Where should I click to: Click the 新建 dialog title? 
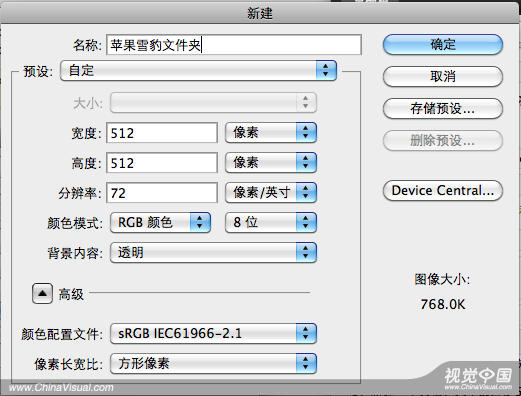point(260,14)
